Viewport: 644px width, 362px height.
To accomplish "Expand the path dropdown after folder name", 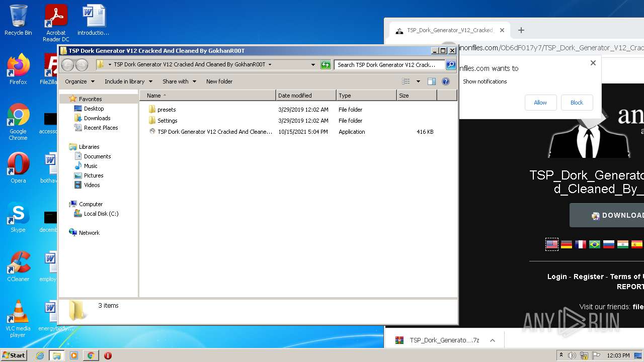I will pos(270,65).
